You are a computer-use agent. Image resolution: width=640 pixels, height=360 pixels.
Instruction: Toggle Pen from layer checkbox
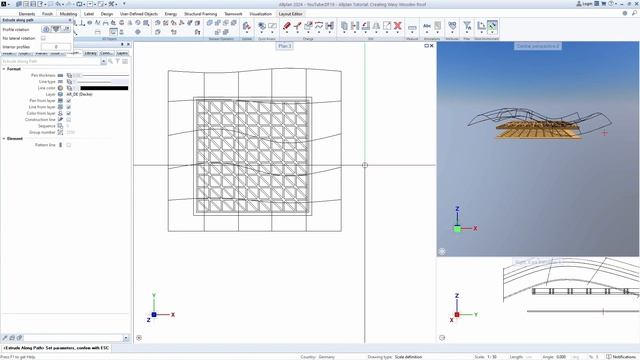69,100
